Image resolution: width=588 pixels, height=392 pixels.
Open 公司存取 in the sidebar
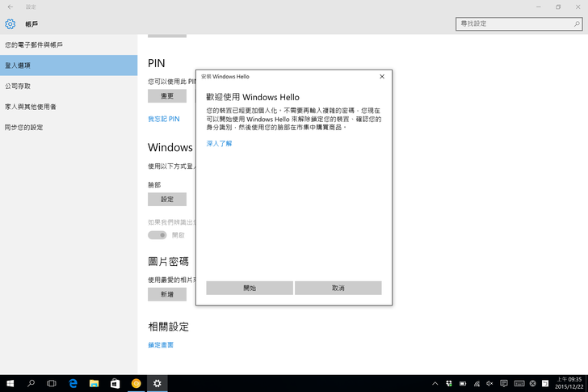[x=69, y=86]
